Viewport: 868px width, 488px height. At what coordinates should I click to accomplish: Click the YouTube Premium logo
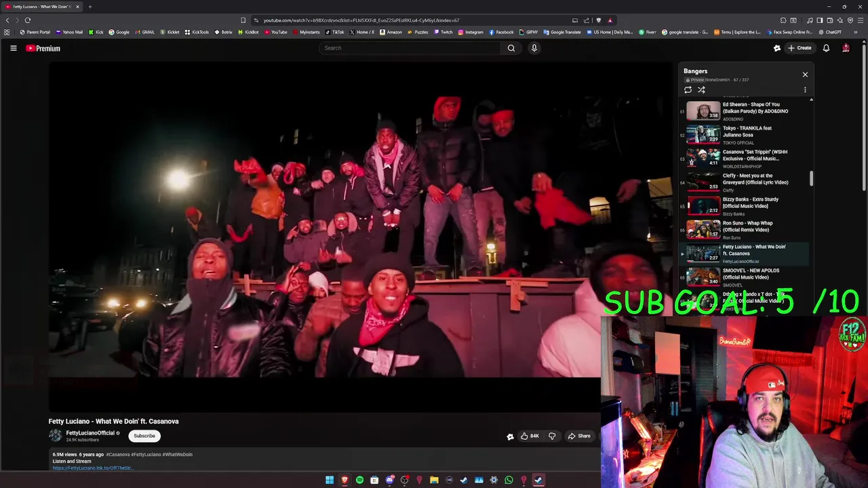pyautogui.click(x=43, y=48)
